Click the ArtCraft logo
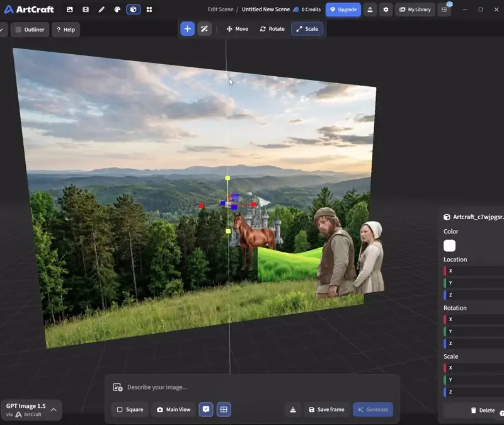Viewport: 504px width, 425px height. click(x=29, y=9)
